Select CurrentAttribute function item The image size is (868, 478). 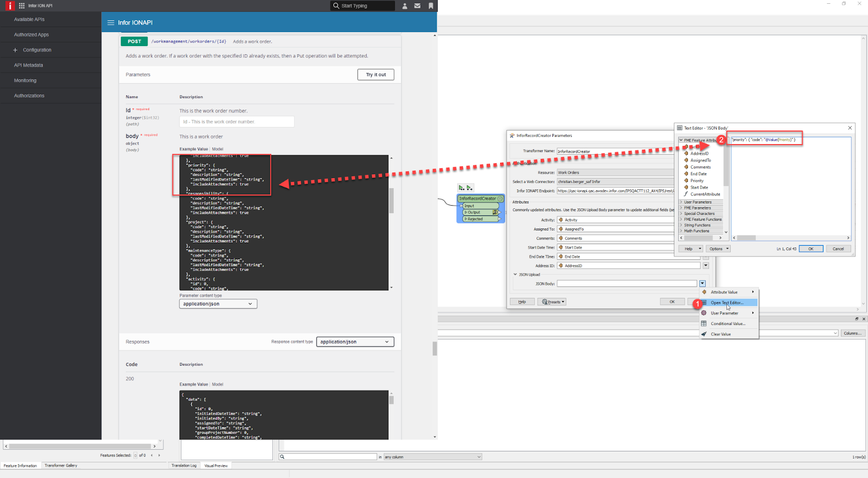pyautogui.click(x=705, y=194)
